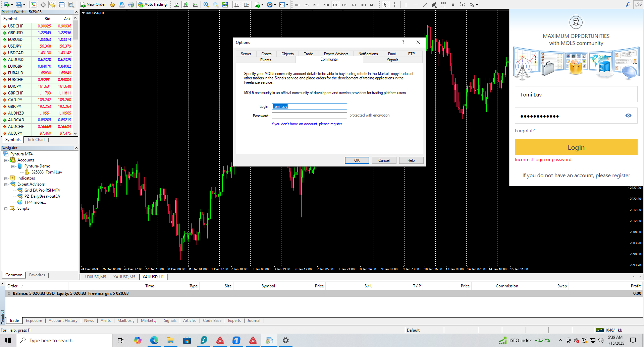Select the MN timeframe
This screenshot has height=347, width=644.
[x=373, y=5]
